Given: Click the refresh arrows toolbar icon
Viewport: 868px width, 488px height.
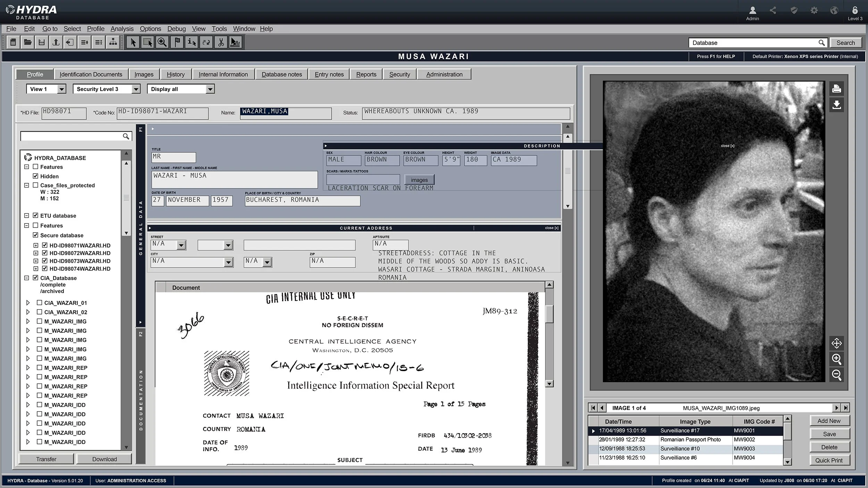Looking at the screenshot, I should 206,42.
